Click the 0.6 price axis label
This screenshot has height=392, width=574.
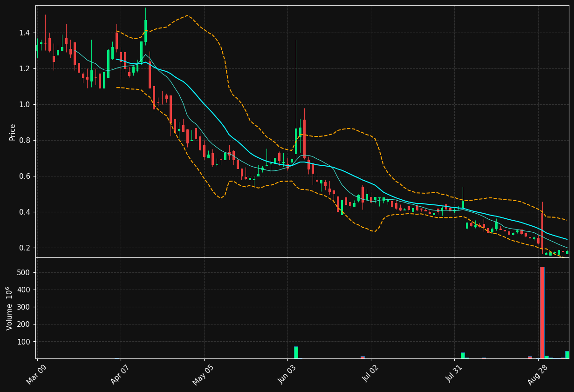tap(24, 176)
